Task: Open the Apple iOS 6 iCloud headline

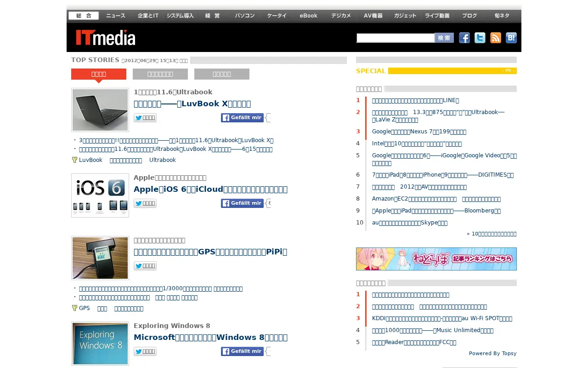Action: pos(210,189)
